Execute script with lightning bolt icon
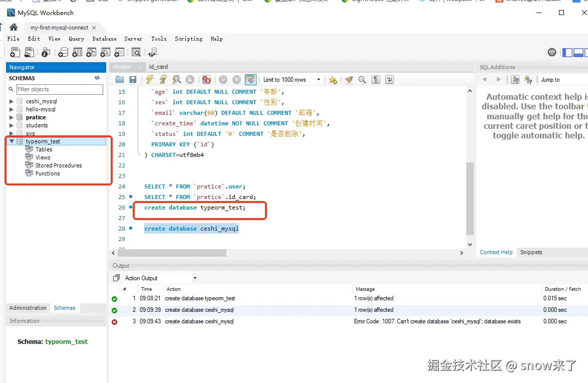 (150, 80)
